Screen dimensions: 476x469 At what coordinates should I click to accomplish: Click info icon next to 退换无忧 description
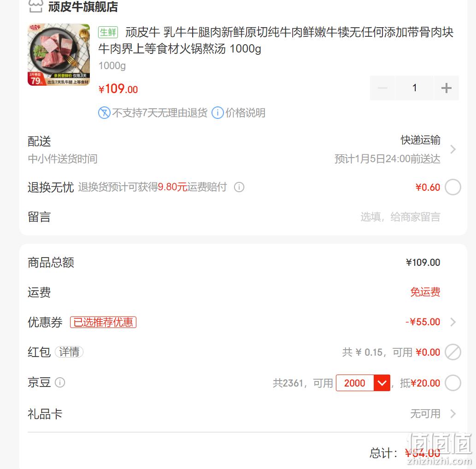click(x=239, y=187)
